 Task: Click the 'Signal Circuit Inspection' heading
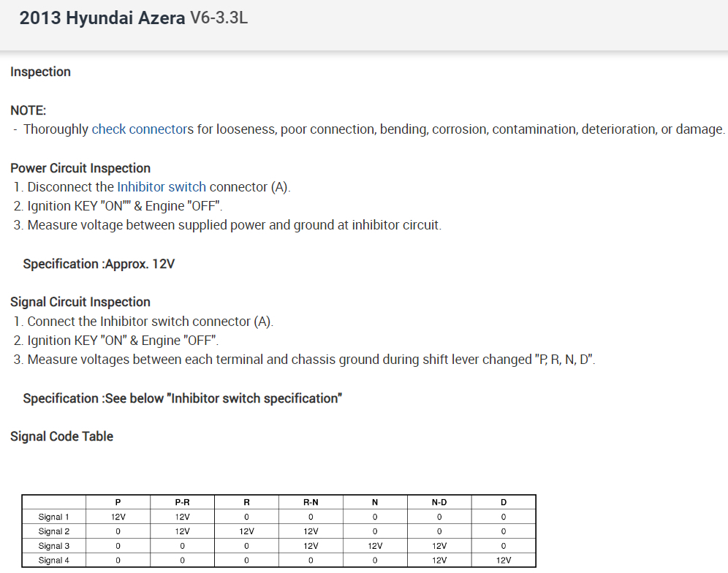(80, 302)
